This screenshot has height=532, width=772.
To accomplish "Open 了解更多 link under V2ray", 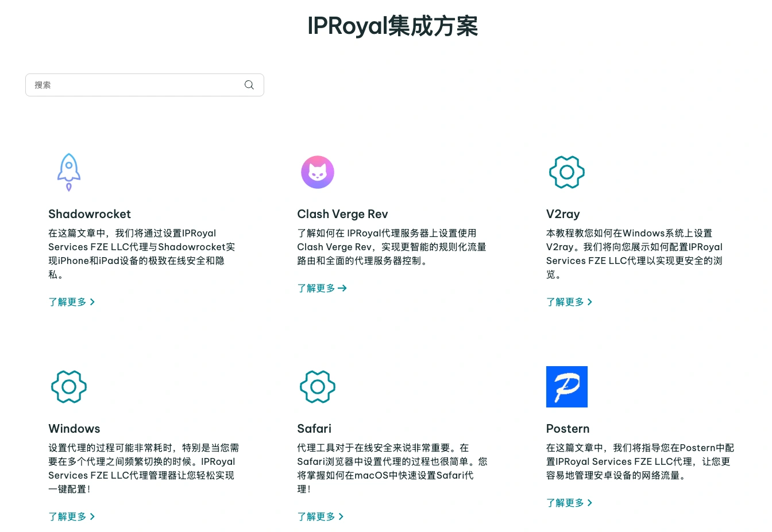I will 569,302.
